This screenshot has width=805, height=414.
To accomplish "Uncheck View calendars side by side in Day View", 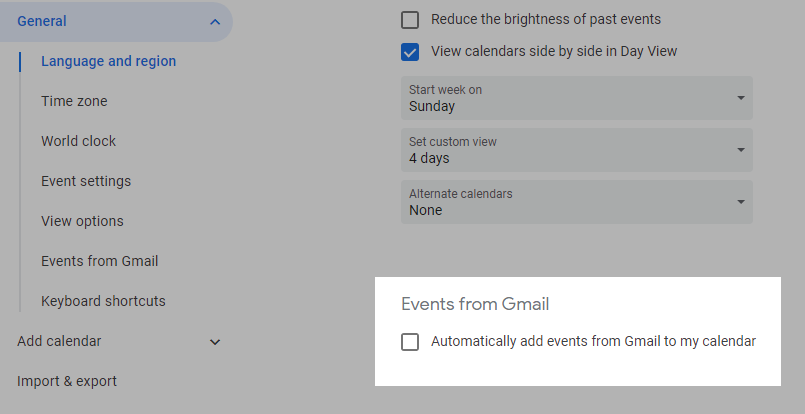I will pyautogui.click(x=410, y=52).
